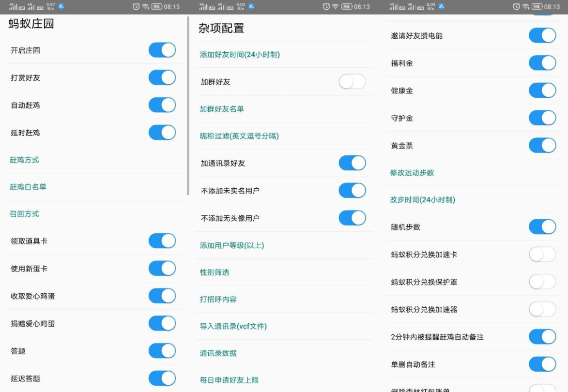Viewport: 568px width, 392px height.
Task: Tap the 0.09 K/s network speed
Action: (430, 6)
